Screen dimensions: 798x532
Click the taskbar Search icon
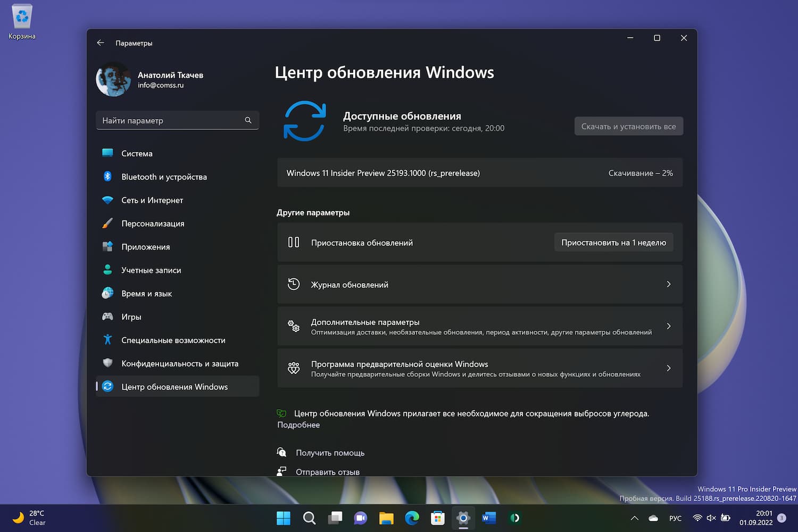tap(309, 518)
